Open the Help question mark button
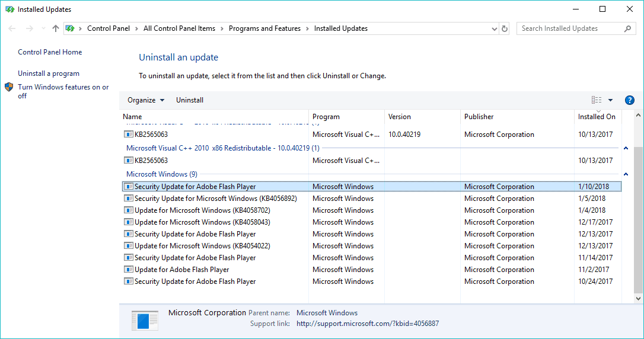 (x=629, y=100)
